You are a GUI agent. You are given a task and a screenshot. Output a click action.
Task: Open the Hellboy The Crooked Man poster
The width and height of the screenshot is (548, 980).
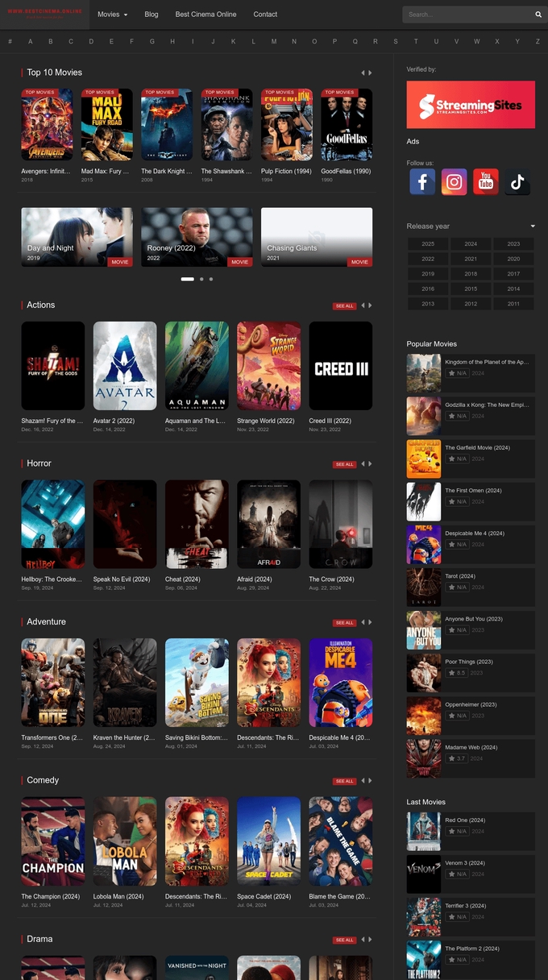pyautogui.click(x=53, y=525)
